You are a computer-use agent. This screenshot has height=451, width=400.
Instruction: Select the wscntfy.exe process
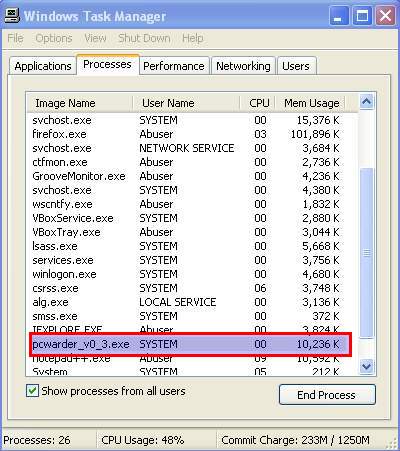[x=187, y=204]
